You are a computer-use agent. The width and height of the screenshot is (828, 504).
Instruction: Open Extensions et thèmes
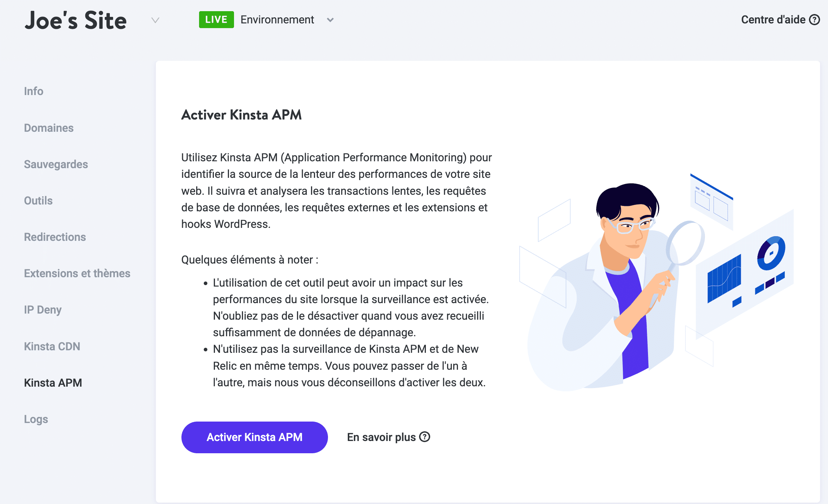tap(77, 273)
